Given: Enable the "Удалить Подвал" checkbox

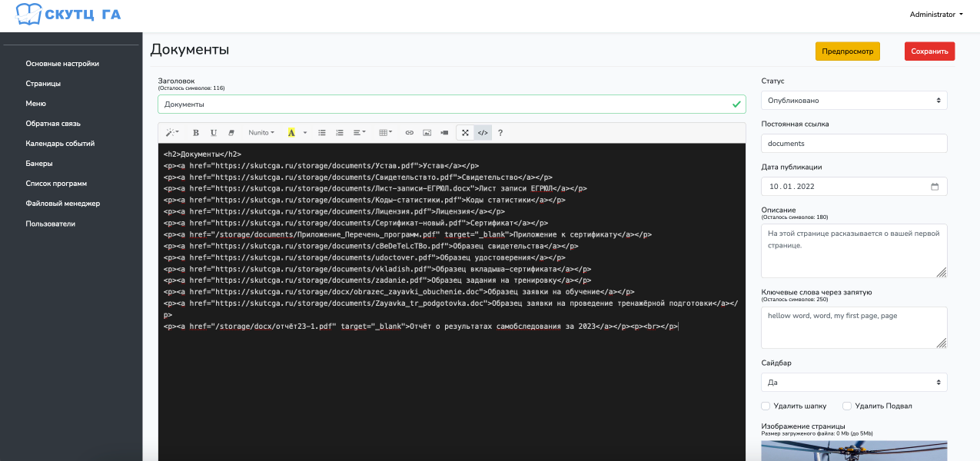Looking at the screenshot, I should pos(847,406).
